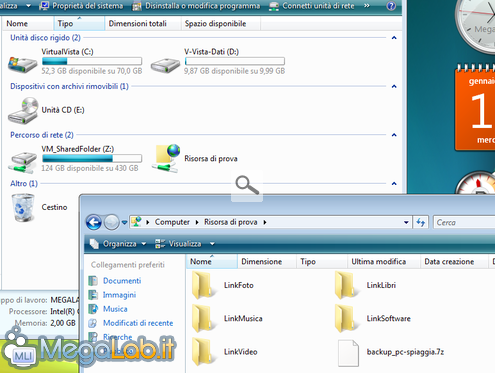The height and width of the screenshot is (373, 495).
Task: Expand the arrow after Risorsa di prova breadcrumb
Action: click(265, 222)
